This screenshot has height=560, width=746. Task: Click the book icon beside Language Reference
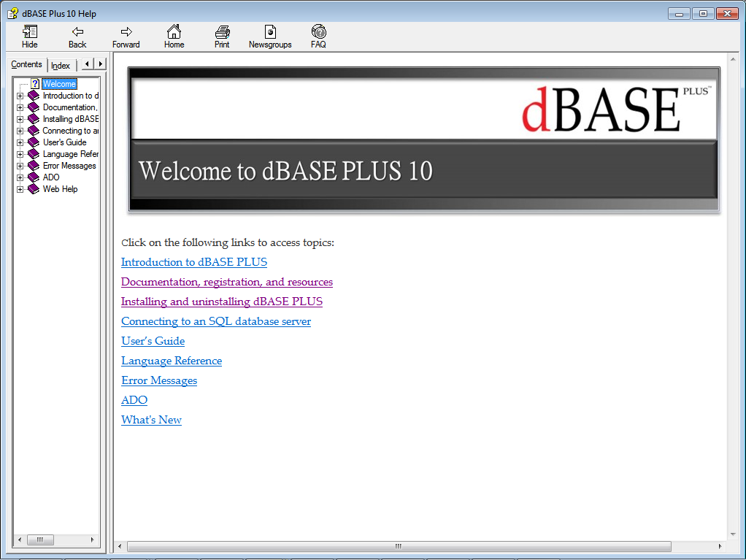[x=34, y=153]
